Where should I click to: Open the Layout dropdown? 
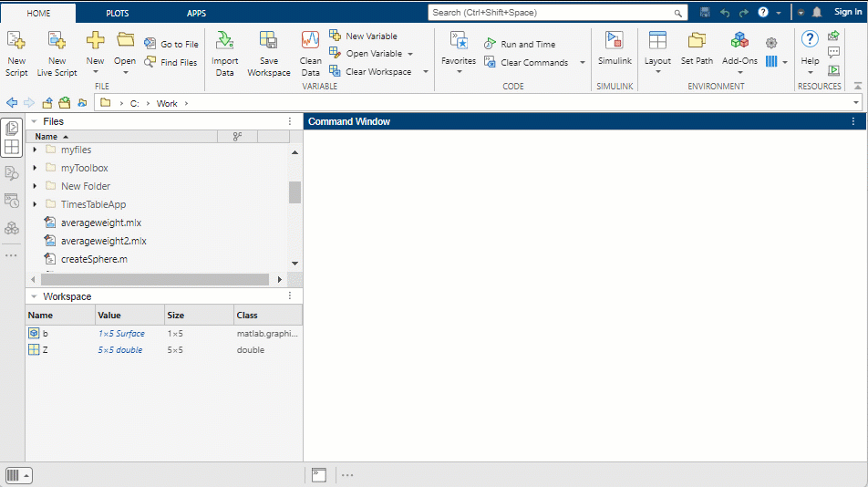click(657, 53)
